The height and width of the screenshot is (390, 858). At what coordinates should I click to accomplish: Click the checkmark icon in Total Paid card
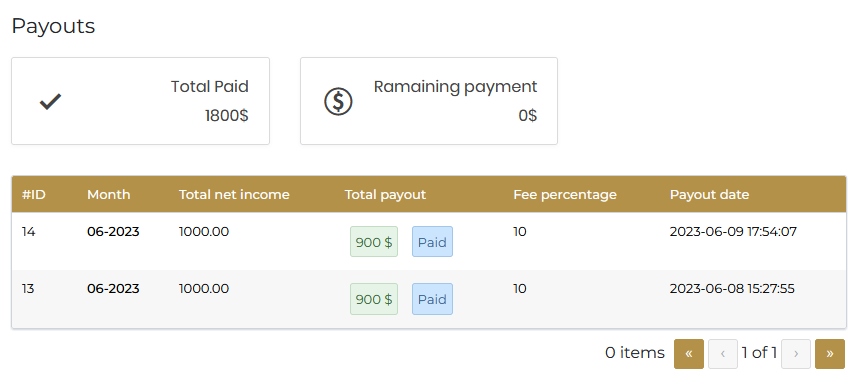click(x=50, y=101)
